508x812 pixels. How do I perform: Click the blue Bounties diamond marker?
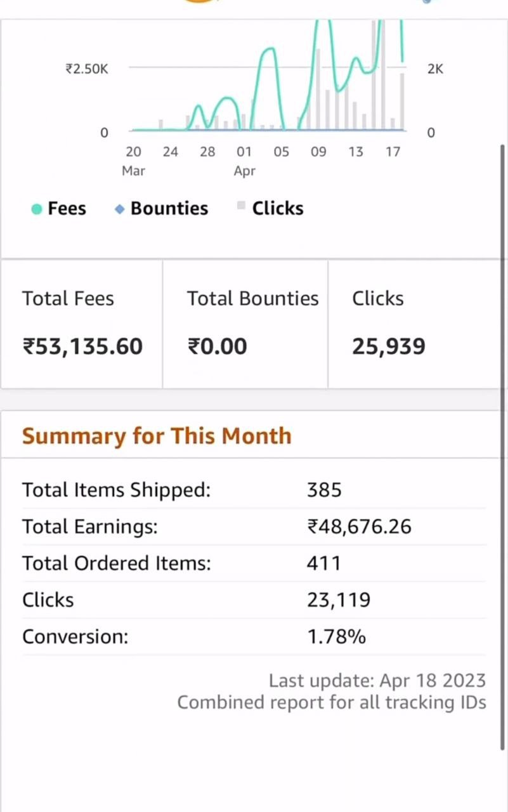tap(119, 209)
